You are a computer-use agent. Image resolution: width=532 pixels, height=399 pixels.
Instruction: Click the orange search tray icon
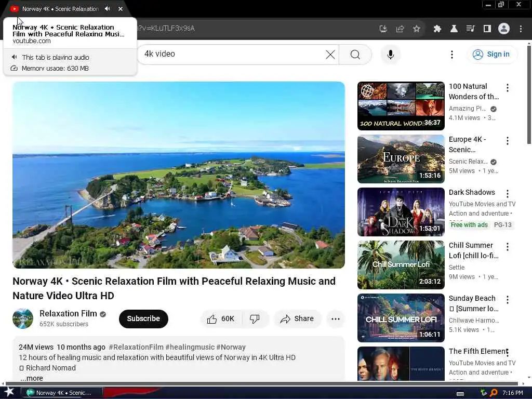coord(494,393)
